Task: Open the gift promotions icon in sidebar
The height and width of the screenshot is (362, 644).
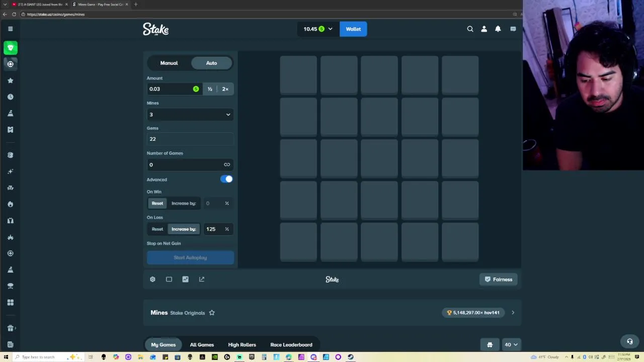Action: (10, 328)
